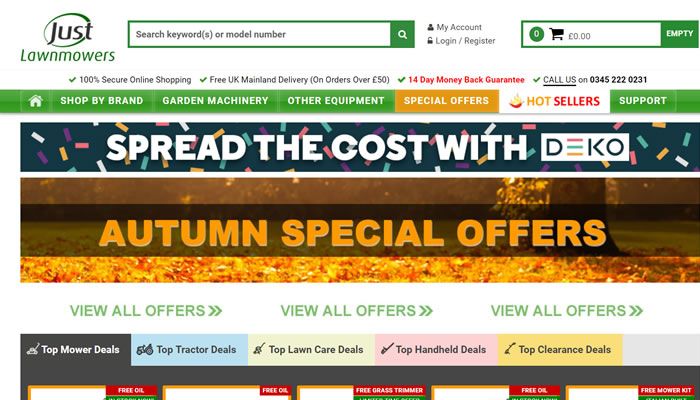
Task: Open the shopping cart icon
Action: tap(556, 34)
